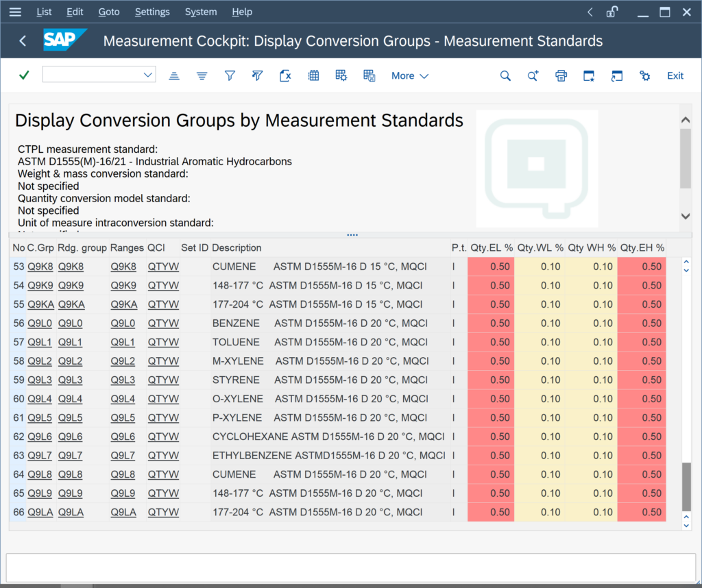Viewport: 702px width, 588px height.
Task: Click the Generate Shortcut icon
Action: click(x=616, y=76)
